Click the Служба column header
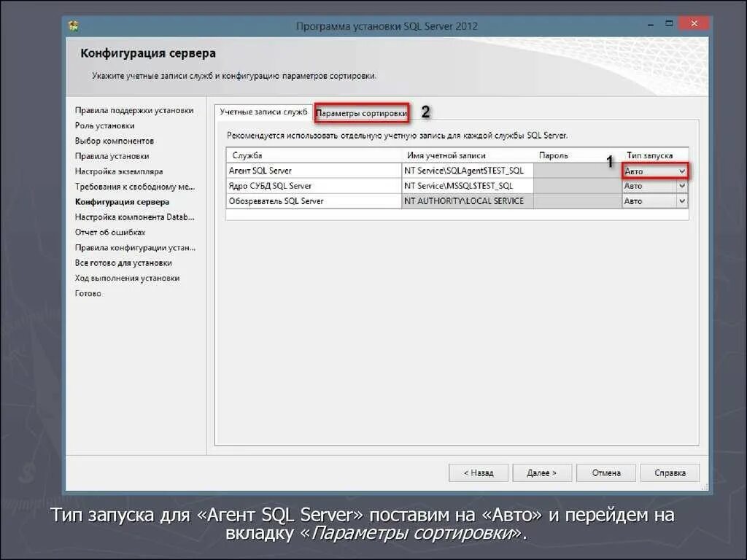The image size is (747, 560). [x=314, y=155]
